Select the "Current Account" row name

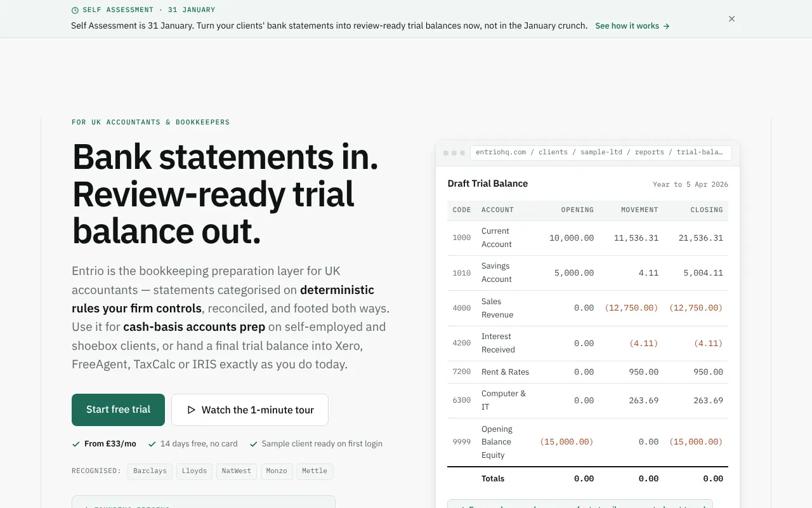coord(497,237)
